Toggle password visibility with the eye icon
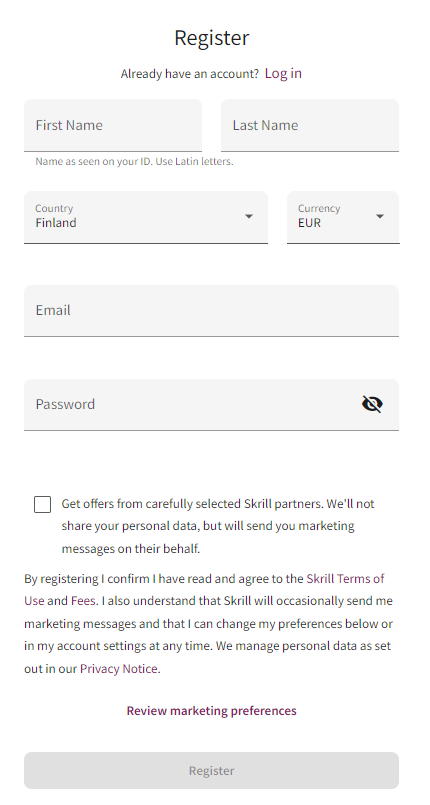The height and width of the screenshot is (805, 430). pyautogui.click(x=372, y=405)
